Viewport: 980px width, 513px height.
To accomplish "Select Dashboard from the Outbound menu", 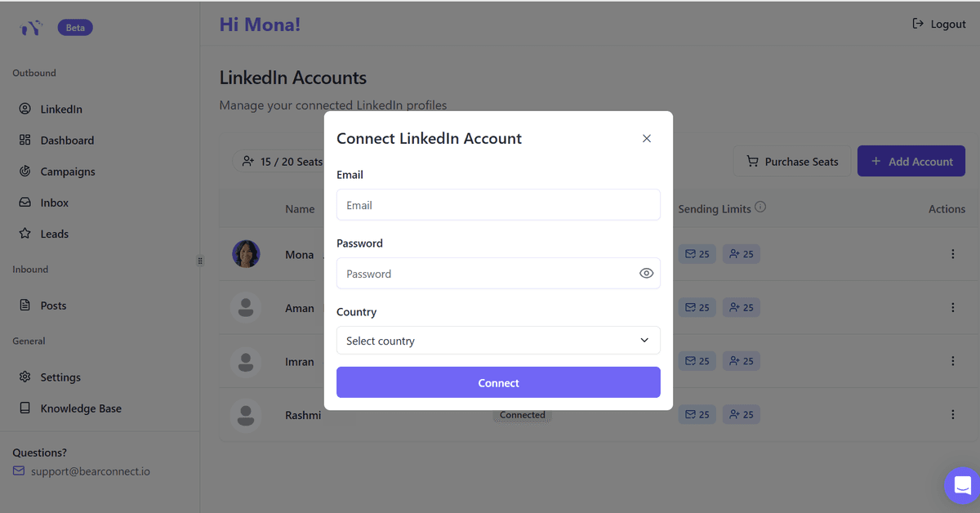I will 67,140.
